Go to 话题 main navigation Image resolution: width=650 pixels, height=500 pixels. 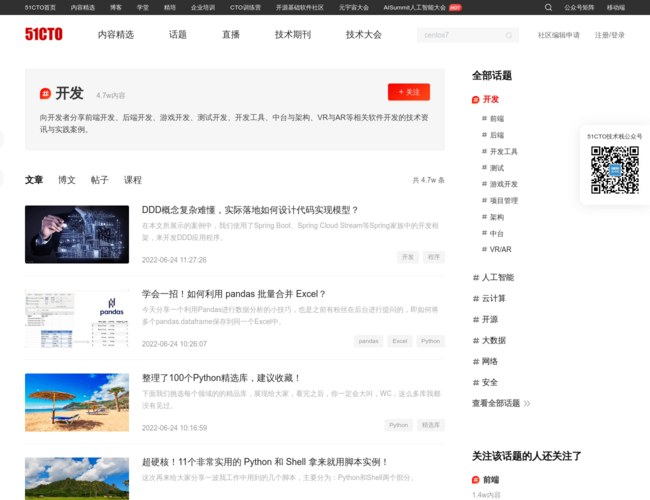[177, 34]
